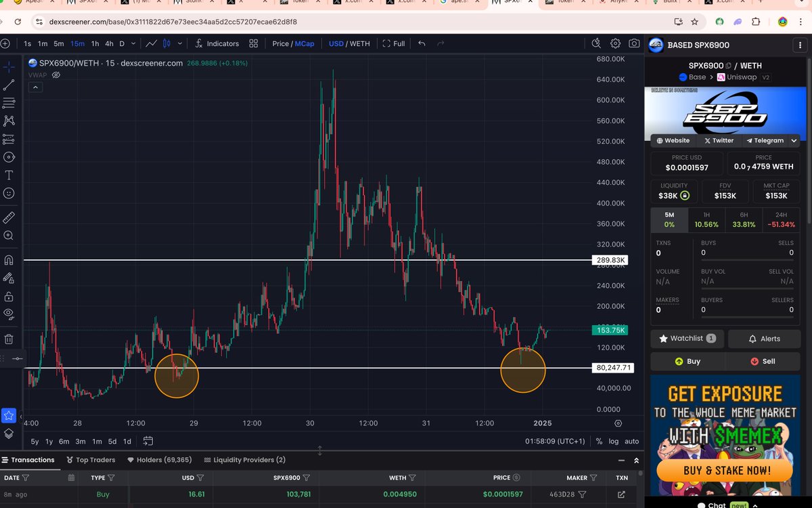812x508 pixels.
Task: Expand the chart style dropdown arrow
Action: pyautogui.click(x=180, y=43)
